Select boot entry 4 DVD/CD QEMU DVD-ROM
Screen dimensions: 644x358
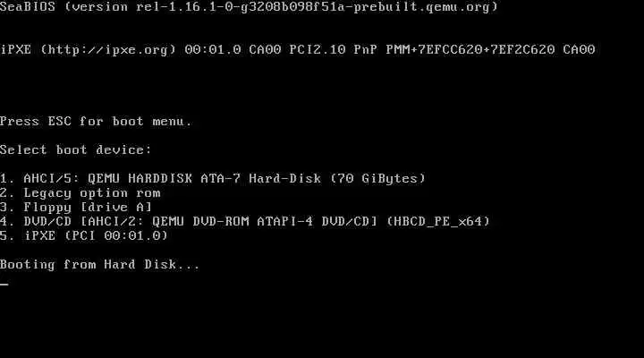245,222
